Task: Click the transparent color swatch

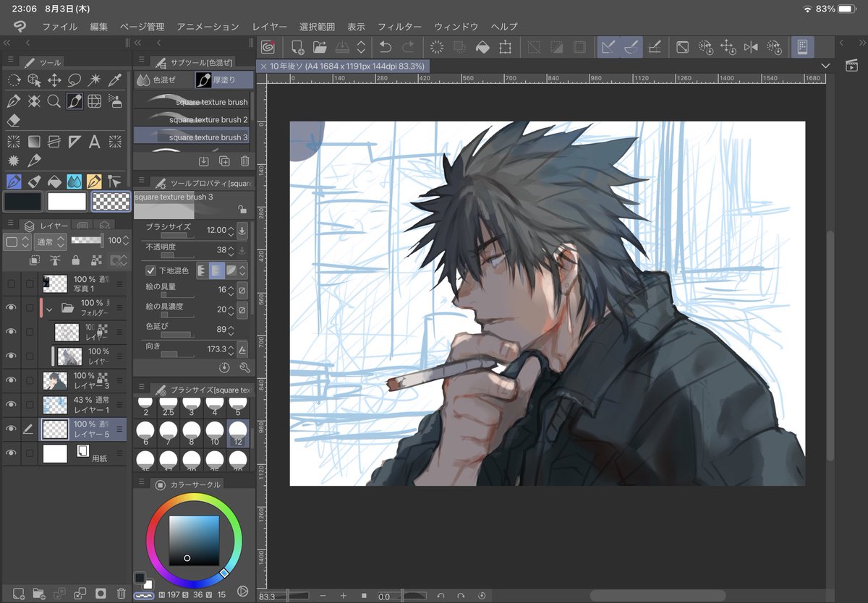Action: (x=111, y=202)
